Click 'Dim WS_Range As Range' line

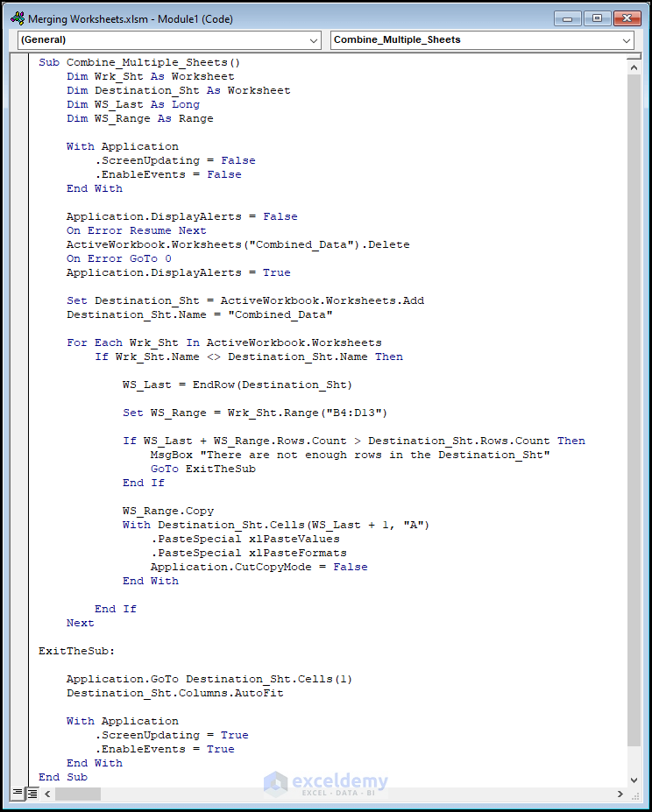pos(140,118)
